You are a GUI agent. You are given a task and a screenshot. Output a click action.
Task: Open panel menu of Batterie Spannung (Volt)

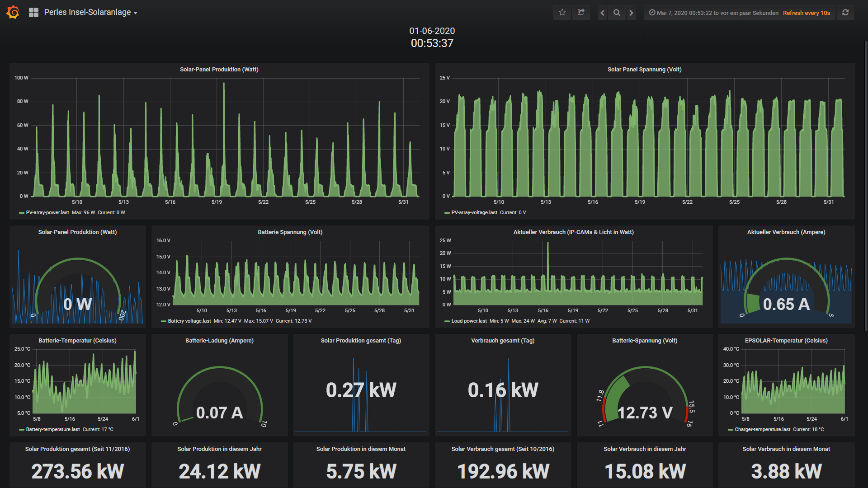(x=290, y=232)
